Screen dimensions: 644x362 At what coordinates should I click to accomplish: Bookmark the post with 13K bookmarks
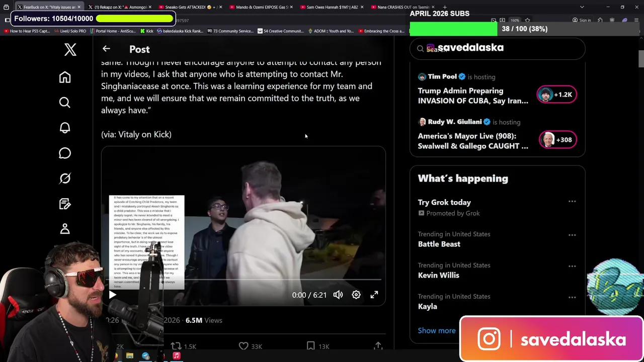pos(317,346)
